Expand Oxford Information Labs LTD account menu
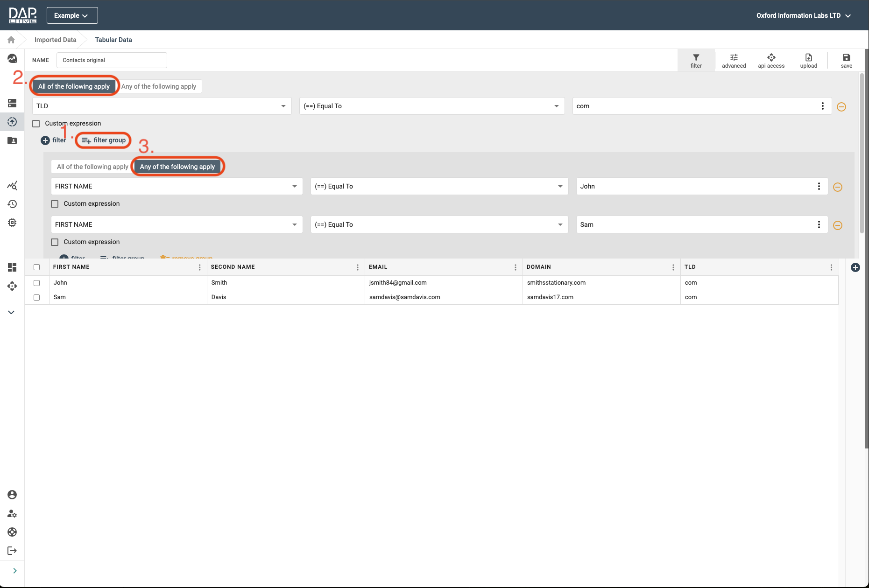 click(x=803, y=15)
